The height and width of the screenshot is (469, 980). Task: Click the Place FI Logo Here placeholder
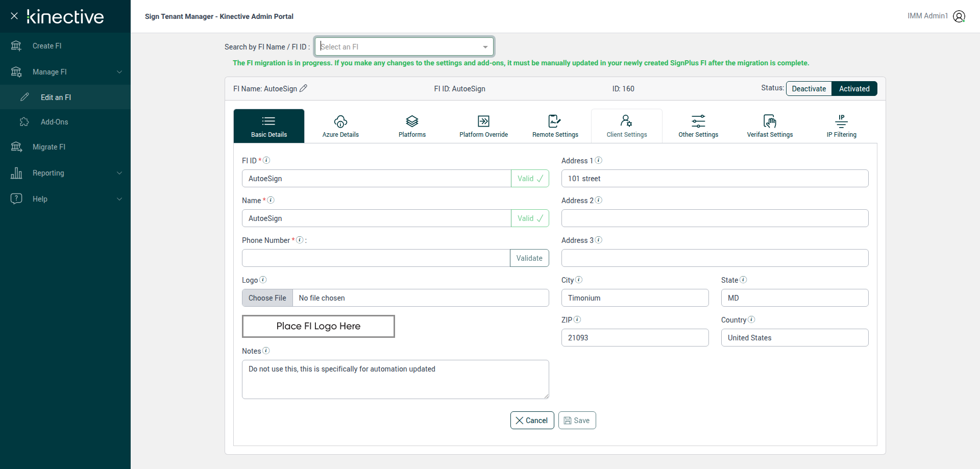318,326
